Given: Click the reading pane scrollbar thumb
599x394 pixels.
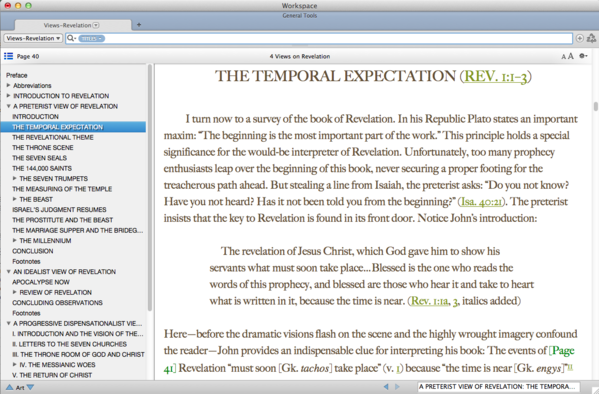Looking at the screenshot, I should point(595,106).
